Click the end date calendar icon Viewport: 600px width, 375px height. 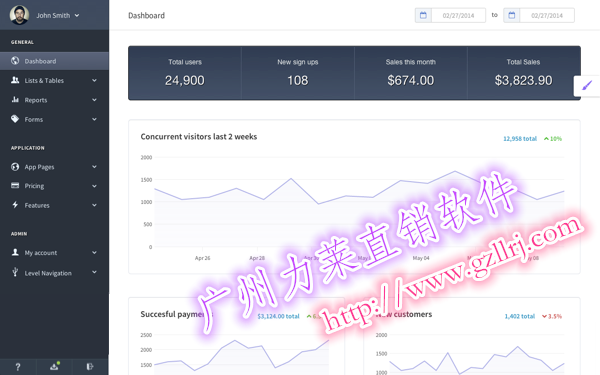click(x=512, y=15)
